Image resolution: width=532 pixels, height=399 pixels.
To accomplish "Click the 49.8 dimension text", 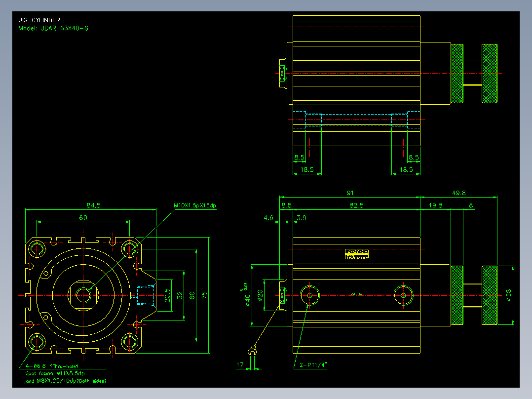I will [x=459, y=193].
